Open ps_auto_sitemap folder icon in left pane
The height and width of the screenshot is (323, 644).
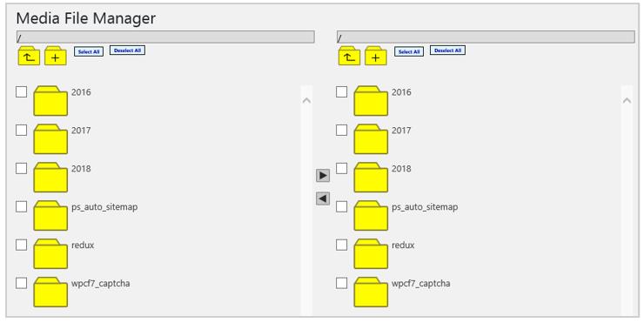[x=50, y=215]
